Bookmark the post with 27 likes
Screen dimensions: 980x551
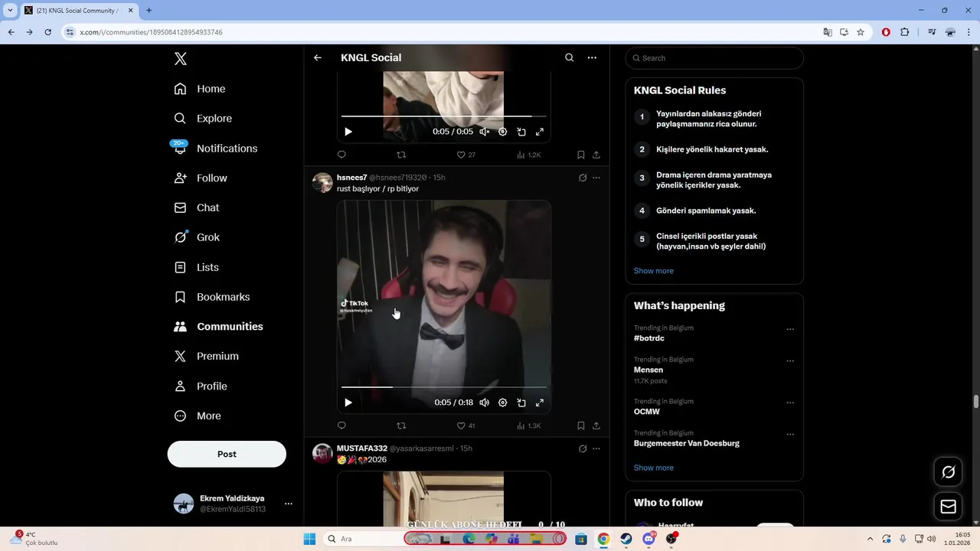point(581,155)
